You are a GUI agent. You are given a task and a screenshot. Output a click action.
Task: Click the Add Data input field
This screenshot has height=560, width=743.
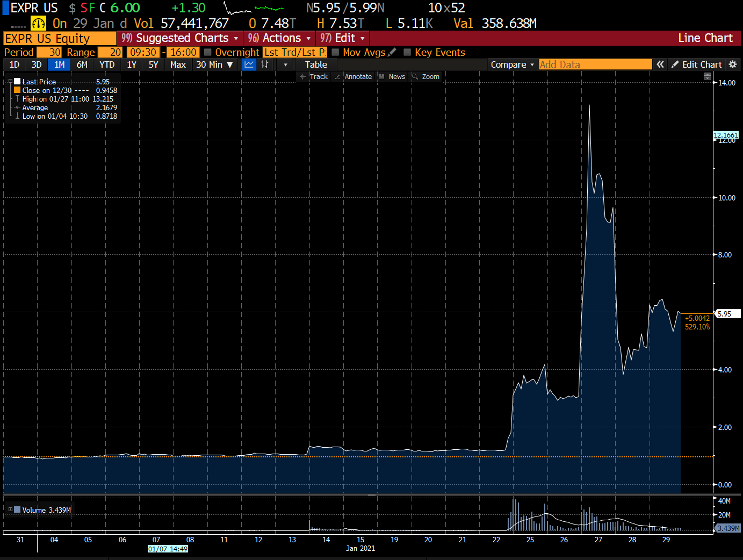[x=595, y=64]
